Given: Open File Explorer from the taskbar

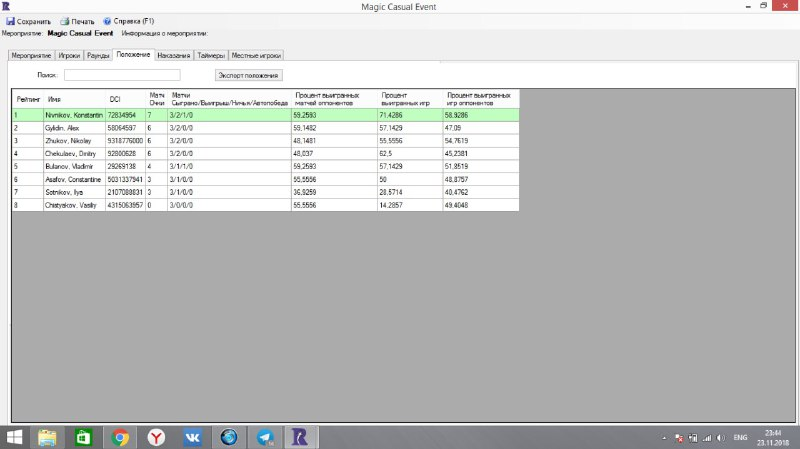Looking at the screenshot, I should tap(47, 437).
